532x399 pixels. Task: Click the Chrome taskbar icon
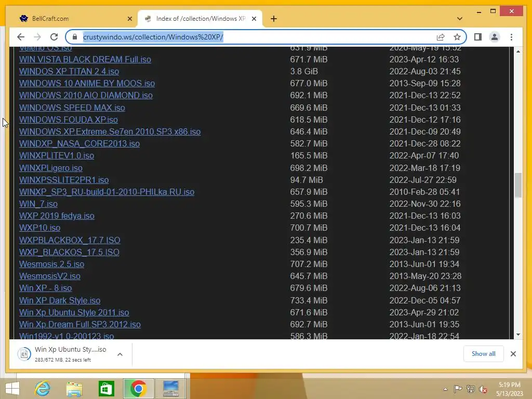[x=138, y=389]
